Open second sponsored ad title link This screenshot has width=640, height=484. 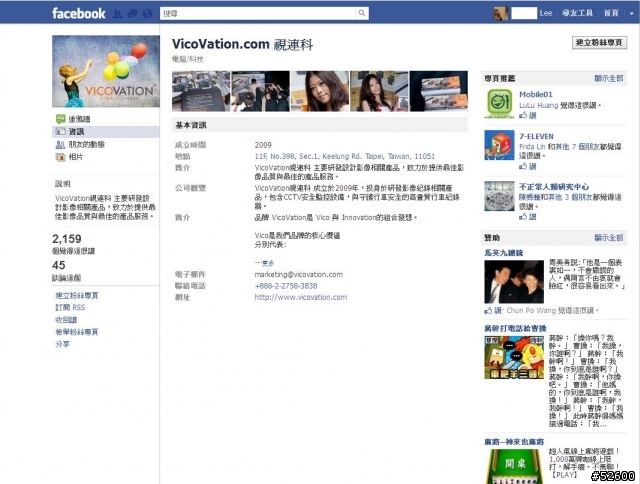[x=515, y=328]
